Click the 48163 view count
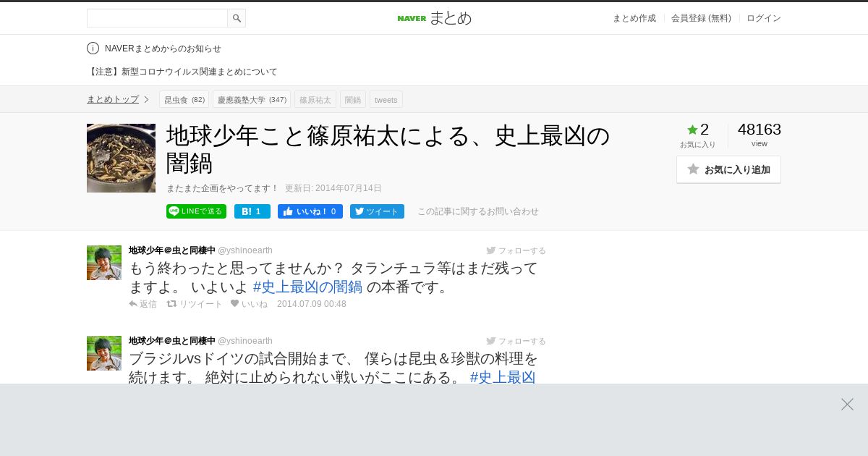This screenshot has width=868, height=456. [x=759, y=130]
